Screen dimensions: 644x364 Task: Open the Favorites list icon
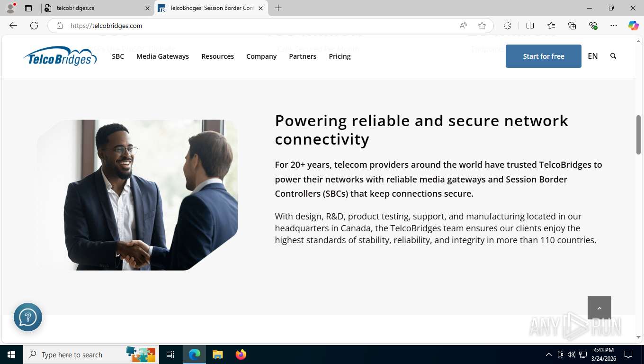click(x=551, y=26)
